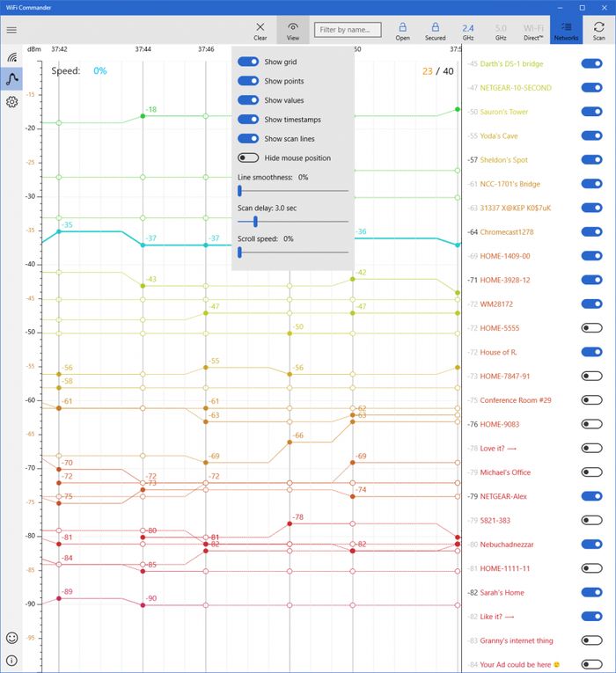The width and height of the screenshot is (616, 673).
Task: Click the smiley feedback icon
Action: 11,637
